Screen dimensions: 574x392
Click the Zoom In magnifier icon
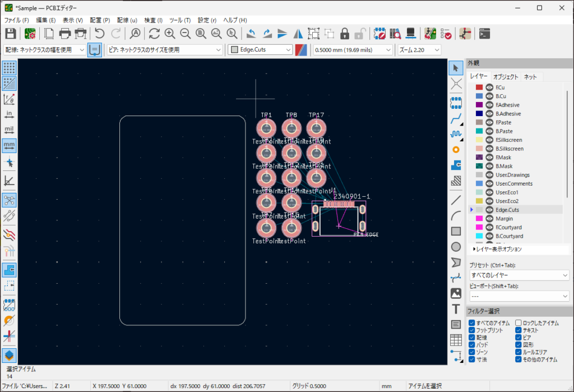coord(169,33)
